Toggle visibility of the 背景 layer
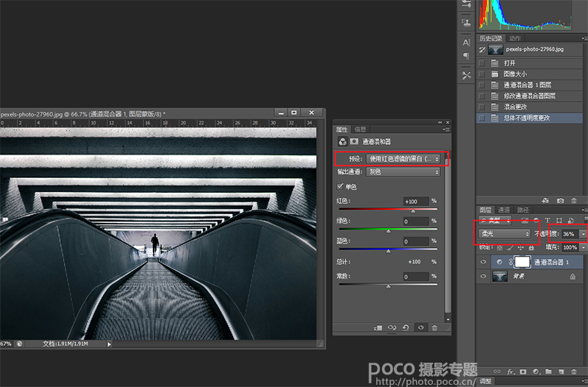Viewport: 588px width, 387px height. tap(483, 276)
